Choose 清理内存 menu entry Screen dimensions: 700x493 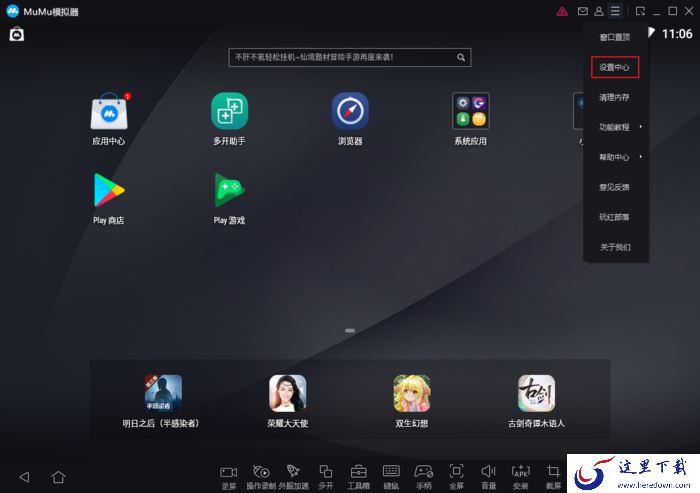click(x=614, y=97)
